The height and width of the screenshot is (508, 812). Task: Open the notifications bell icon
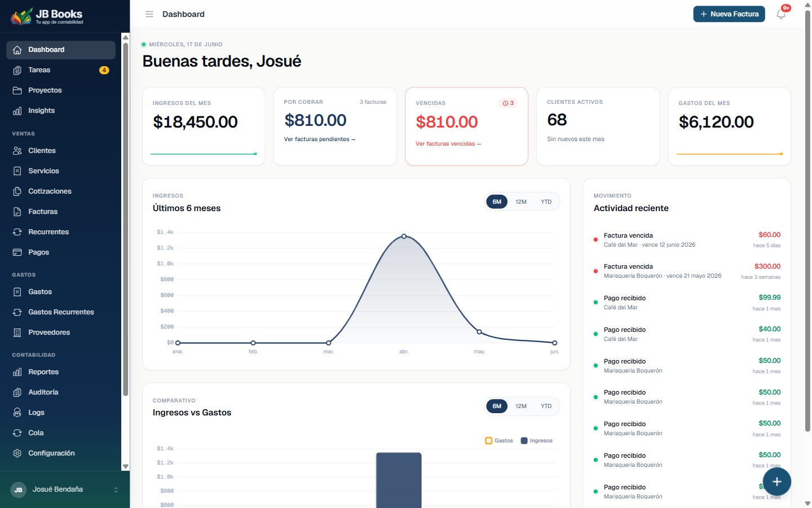(x=781, y=14)
